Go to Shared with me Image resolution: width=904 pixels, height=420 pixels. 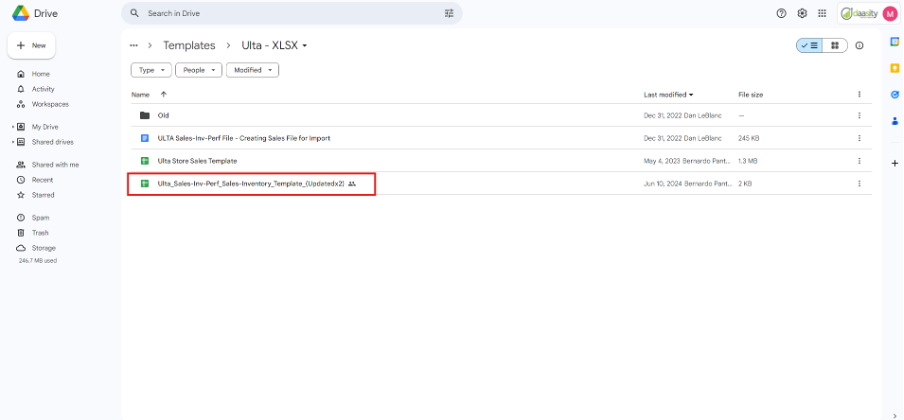[54, 164]
